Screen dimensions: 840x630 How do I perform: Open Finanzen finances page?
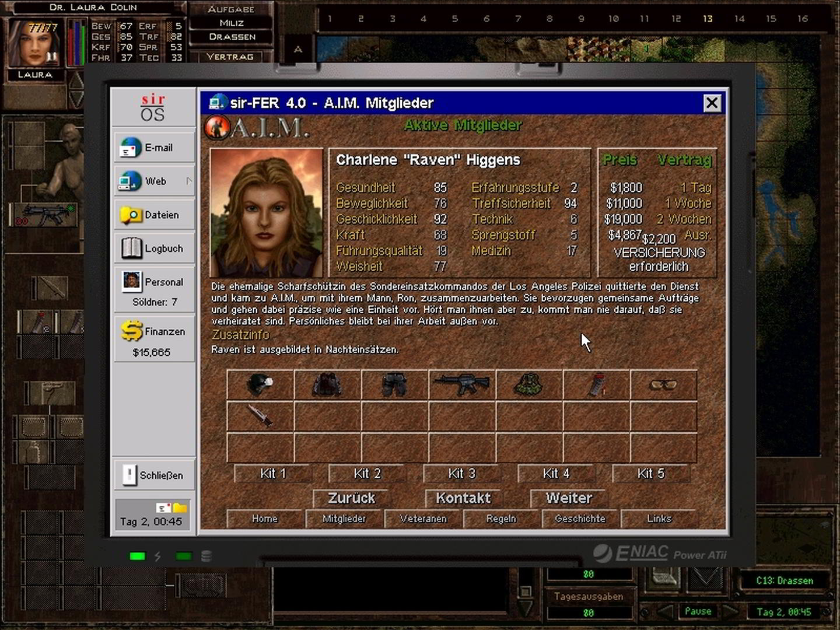(x=154, y=332)
